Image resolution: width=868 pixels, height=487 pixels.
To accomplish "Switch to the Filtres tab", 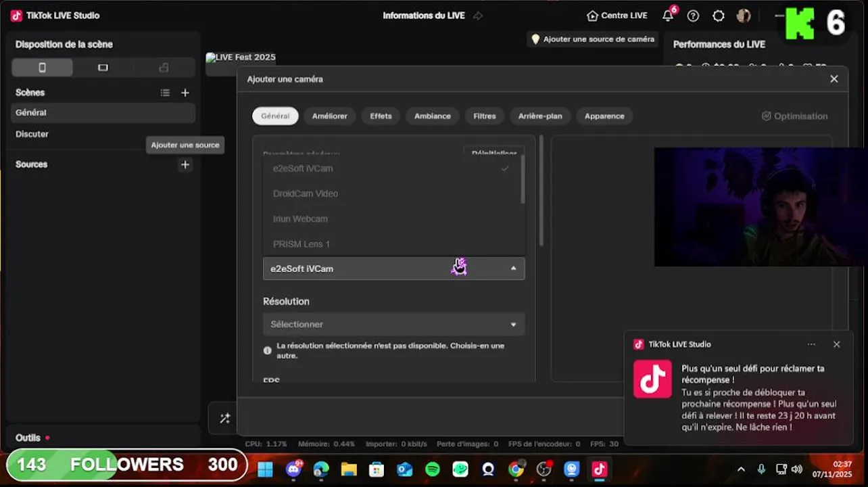I will click(485, 116).
